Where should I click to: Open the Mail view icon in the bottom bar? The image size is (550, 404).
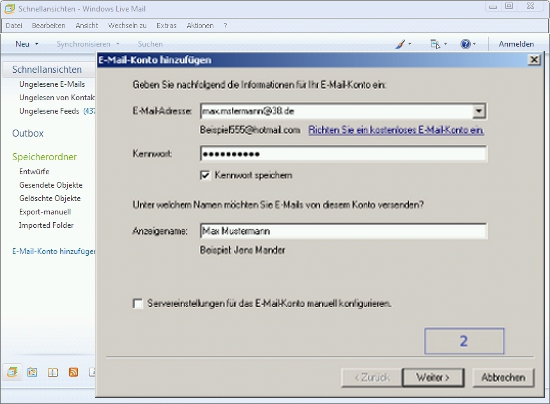(12, 372)
